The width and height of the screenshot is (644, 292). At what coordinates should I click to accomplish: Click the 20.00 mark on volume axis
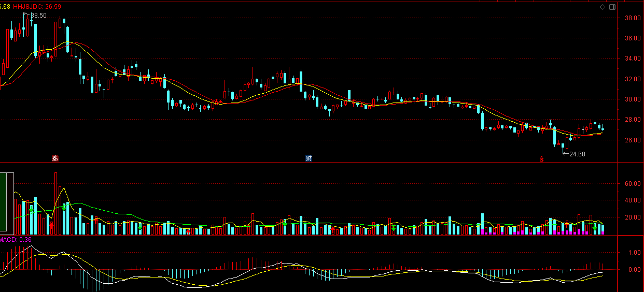(631, 217)
